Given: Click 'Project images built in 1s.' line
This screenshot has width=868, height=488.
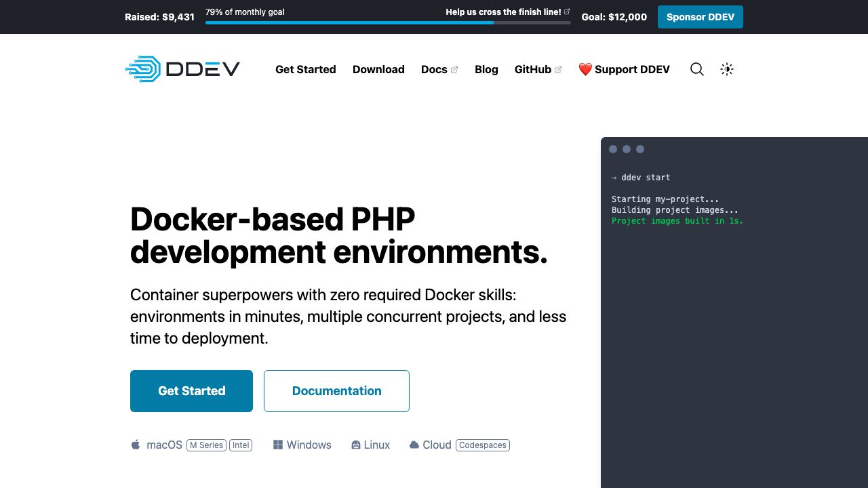Looking at the screenshot, I should coord(677,221).
